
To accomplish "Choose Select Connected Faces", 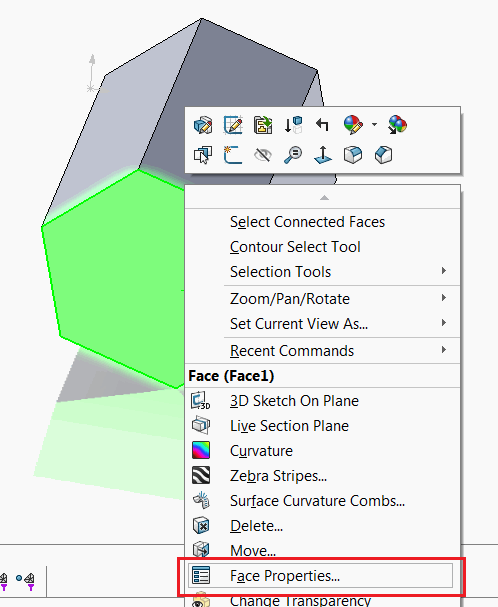I will [x=307, y=222].
